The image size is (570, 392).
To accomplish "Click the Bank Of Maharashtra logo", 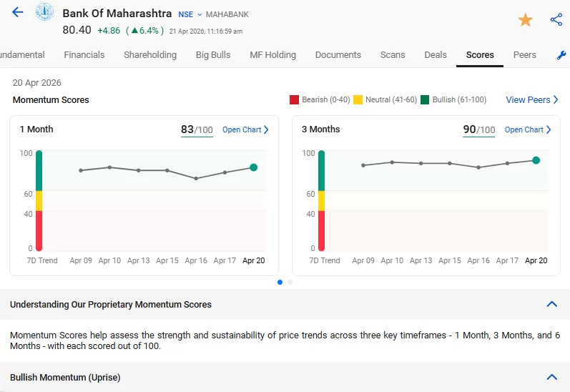I will pyautogui.click(x=45, y=11).
